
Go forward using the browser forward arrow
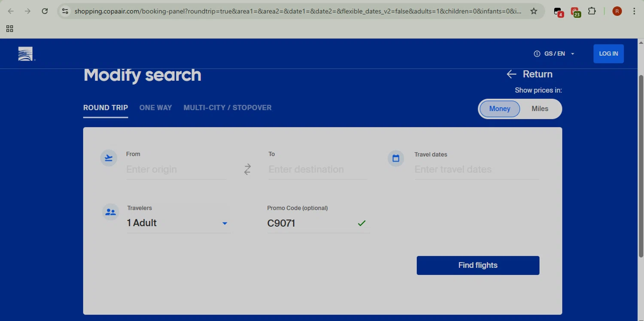click(x=27, y=11)
